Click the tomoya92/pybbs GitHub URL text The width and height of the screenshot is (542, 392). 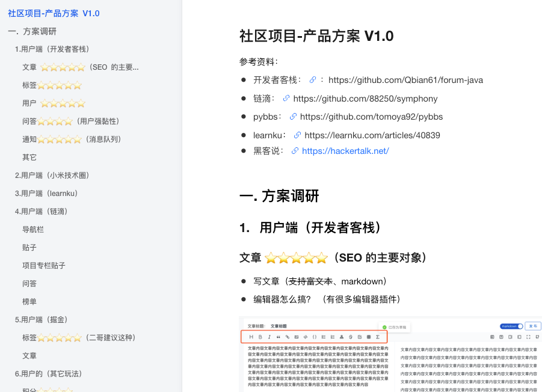371,117
